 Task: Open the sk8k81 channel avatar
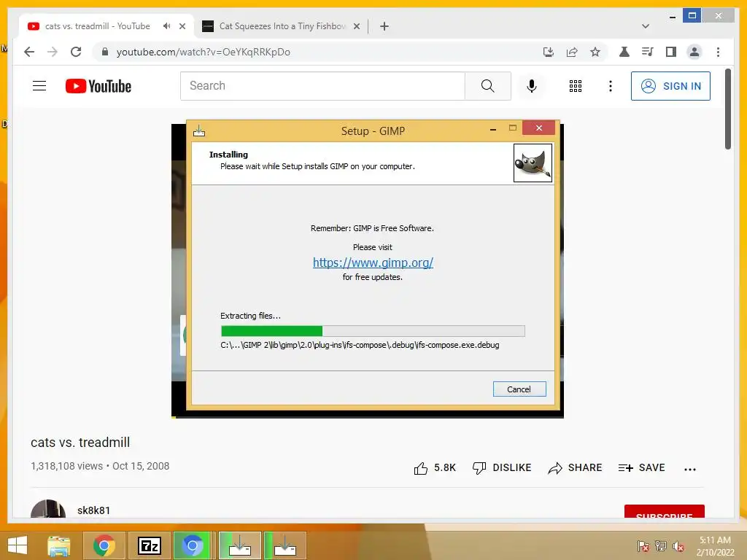(48, 508)
